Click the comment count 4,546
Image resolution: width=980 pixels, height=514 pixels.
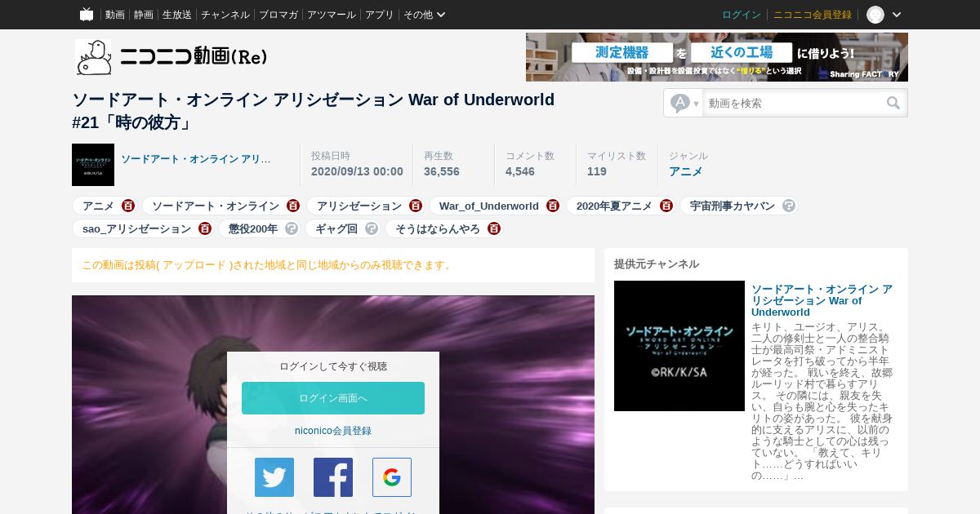point(520,171)
